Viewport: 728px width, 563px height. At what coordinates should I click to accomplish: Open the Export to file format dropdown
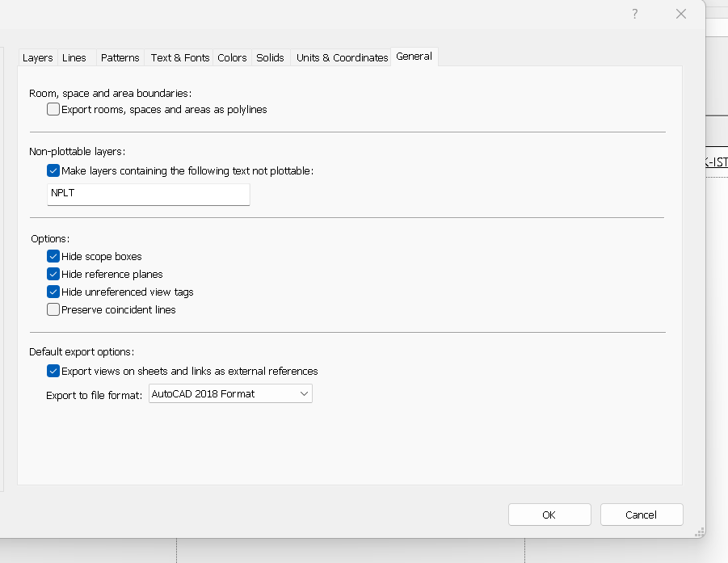pos(230,393)
